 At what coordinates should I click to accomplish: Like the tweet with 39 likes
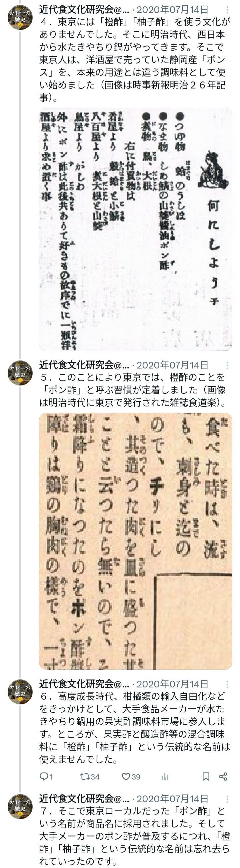[131, 777]
